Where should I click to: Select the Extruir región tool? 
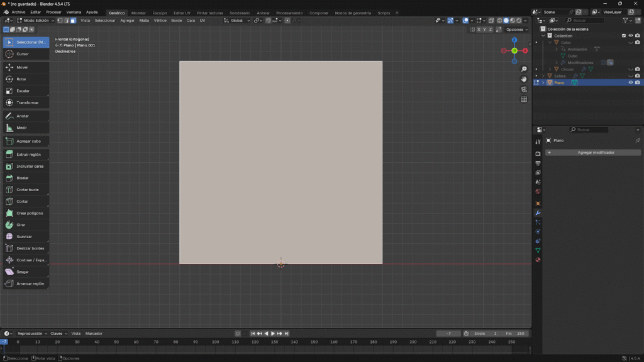click(26, 154)
